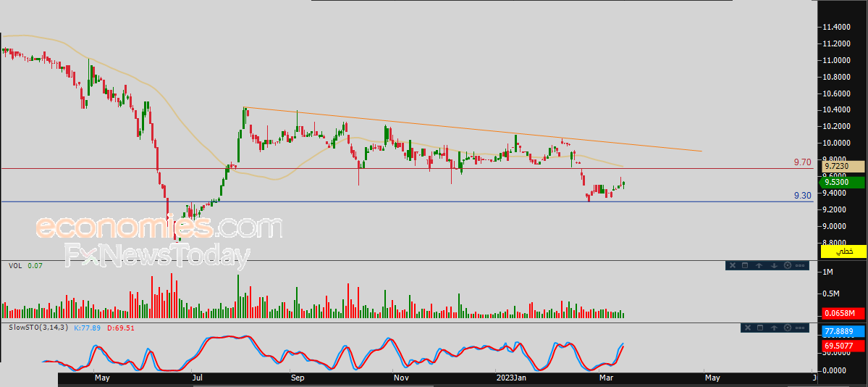Screen dimensions: 868x387
Task: Move the volume panel down
Action: 772,266
